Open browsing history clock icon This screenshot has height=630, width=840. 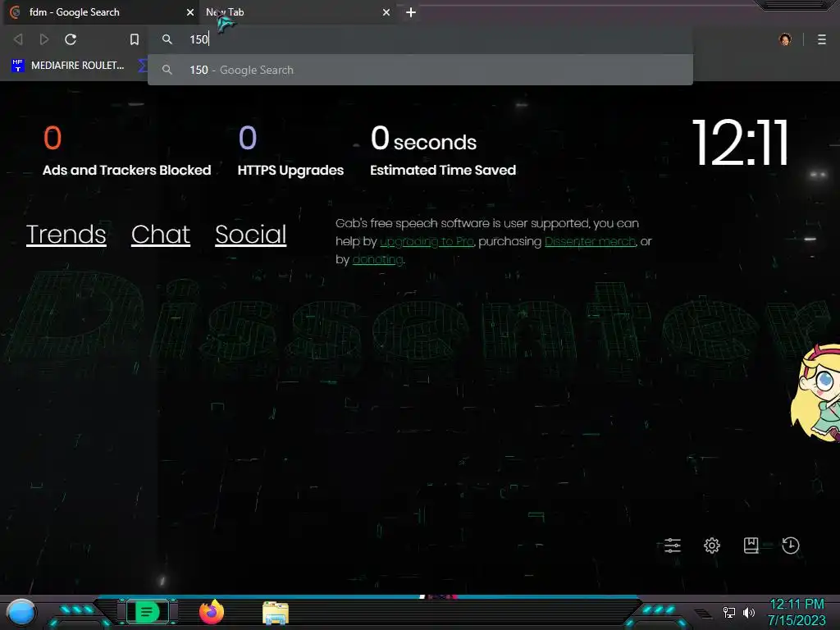pyautogui.click(x=790, y=546)
